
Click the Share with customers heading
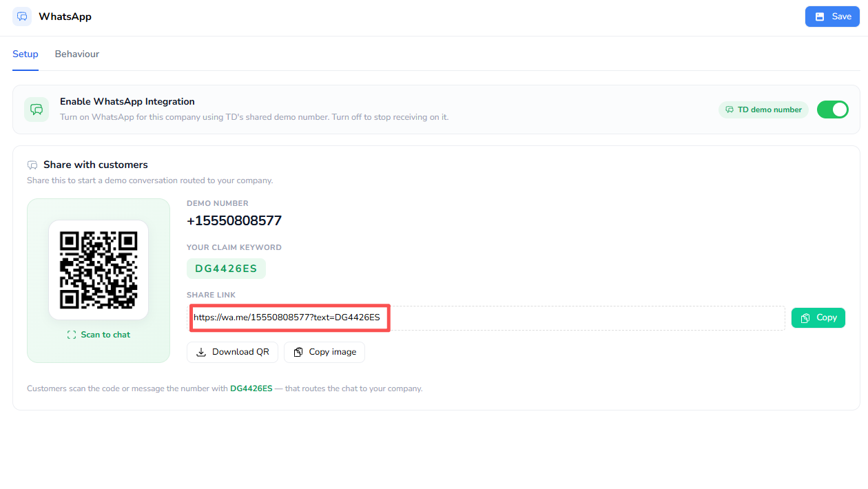[x=96, y=165]
